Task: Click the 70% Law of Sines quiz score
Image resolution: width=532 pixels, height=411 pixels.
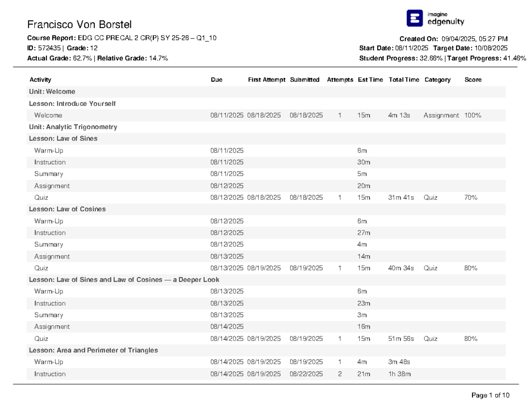Action: tap(471, 198)
